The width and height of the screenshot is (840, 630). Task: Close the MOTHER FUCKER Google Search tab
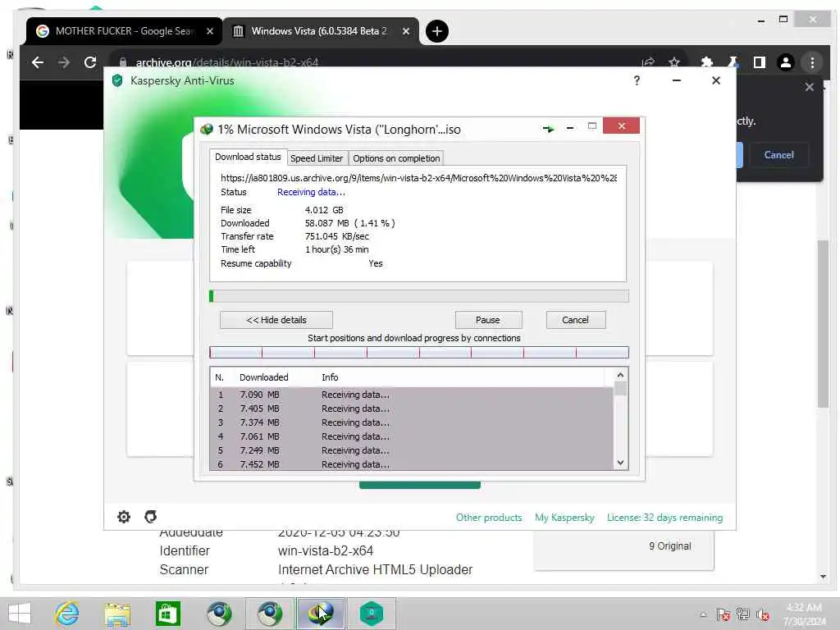point(210,31)
